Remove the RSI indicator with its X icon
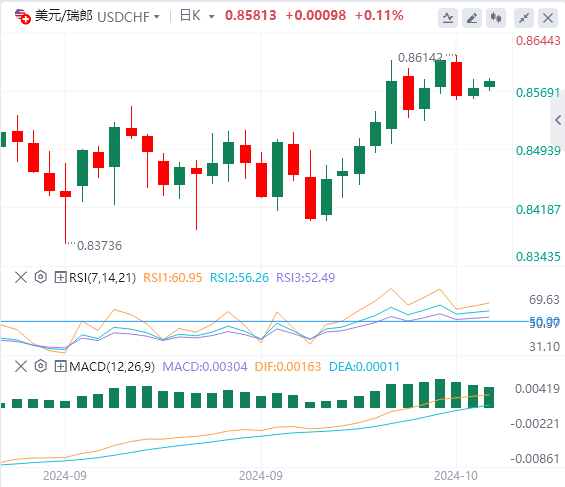Screen dimensions: 565x487 [x=21, y=277]
